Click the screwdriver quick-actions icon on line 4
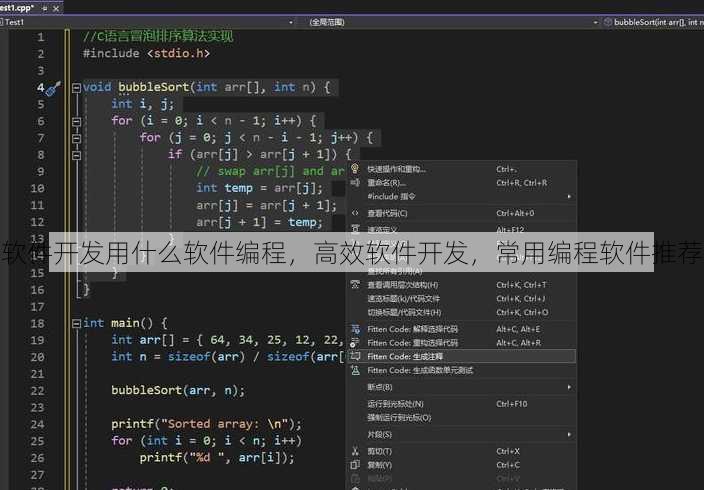704x490 pixels. (x=53, y=89)
